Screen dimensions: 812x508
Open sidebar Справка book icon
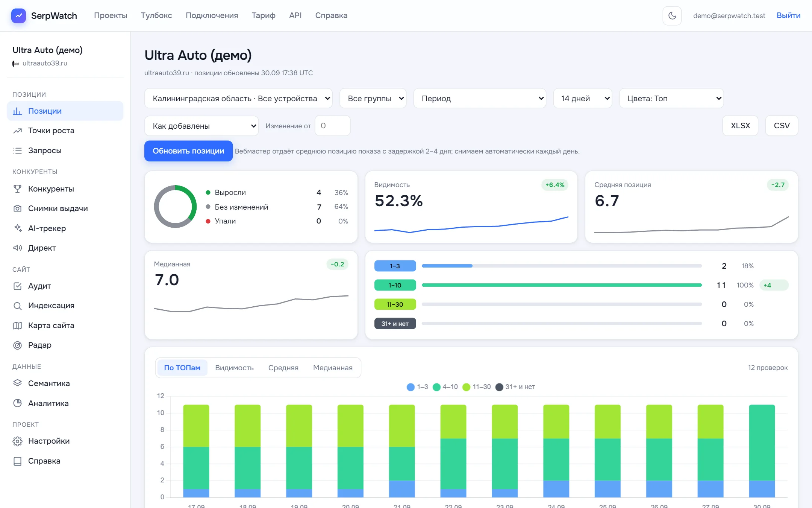pos(17,461)
